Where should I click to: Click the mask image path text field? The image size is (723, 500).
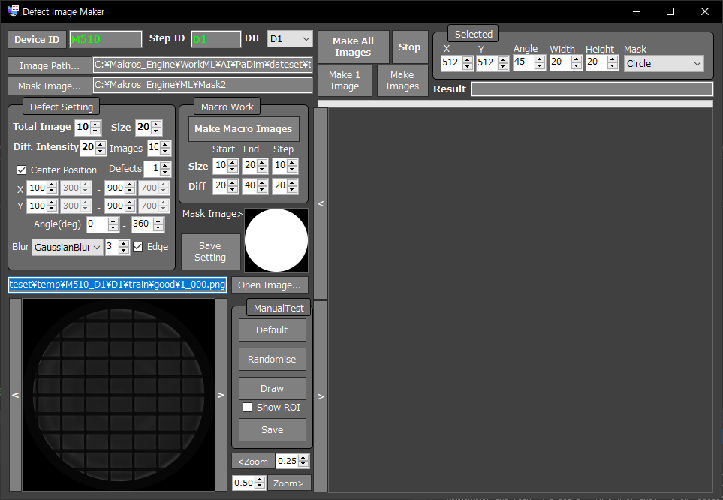pos(203,85)
